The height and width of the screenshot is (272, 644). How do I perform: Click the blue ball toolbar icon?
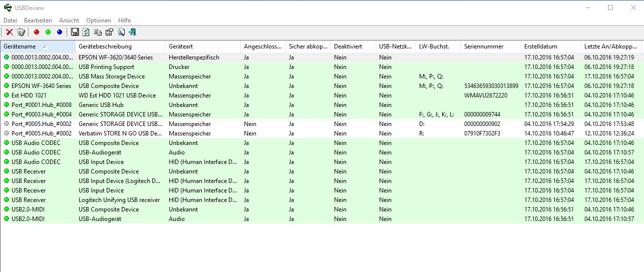click(x=60, y=32)
